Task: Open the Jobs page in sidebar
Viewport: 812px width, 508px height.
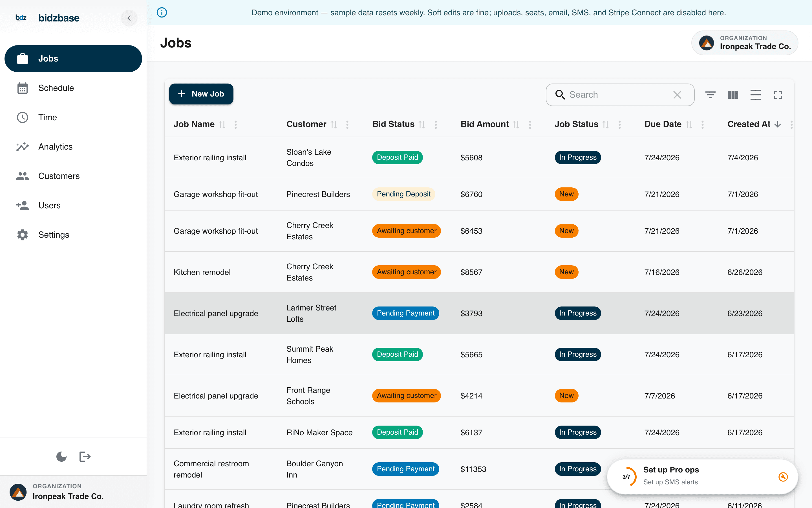Action: [x=73, y=59]
